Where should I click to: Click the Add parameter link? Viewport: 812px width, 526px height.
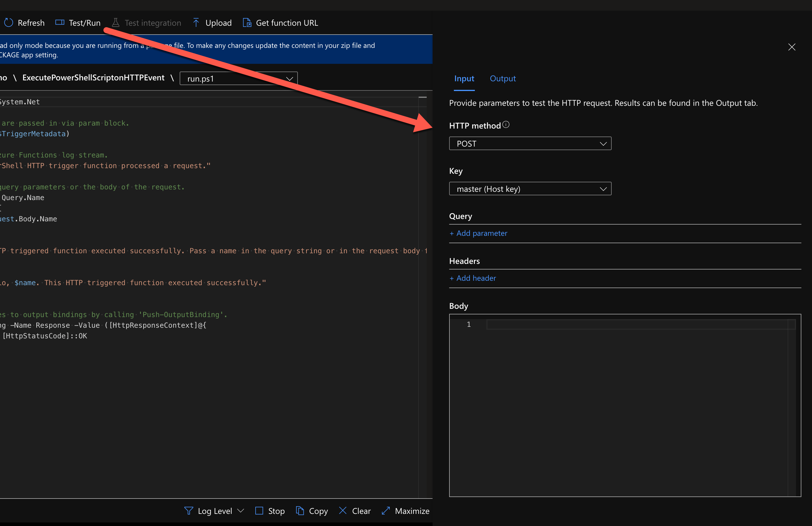coord(478,233)
